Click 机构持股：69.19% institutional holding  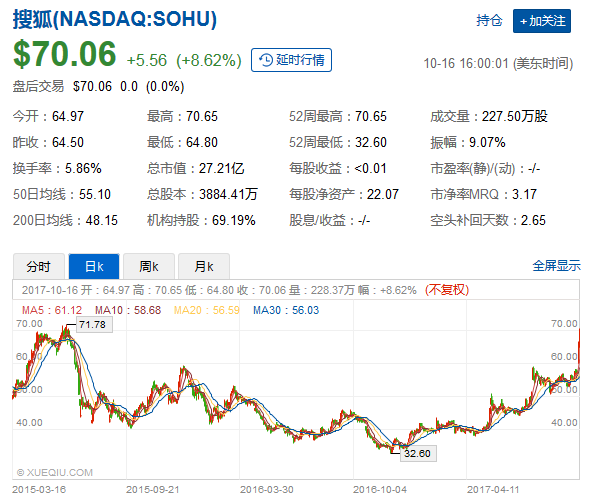(201, 220)
